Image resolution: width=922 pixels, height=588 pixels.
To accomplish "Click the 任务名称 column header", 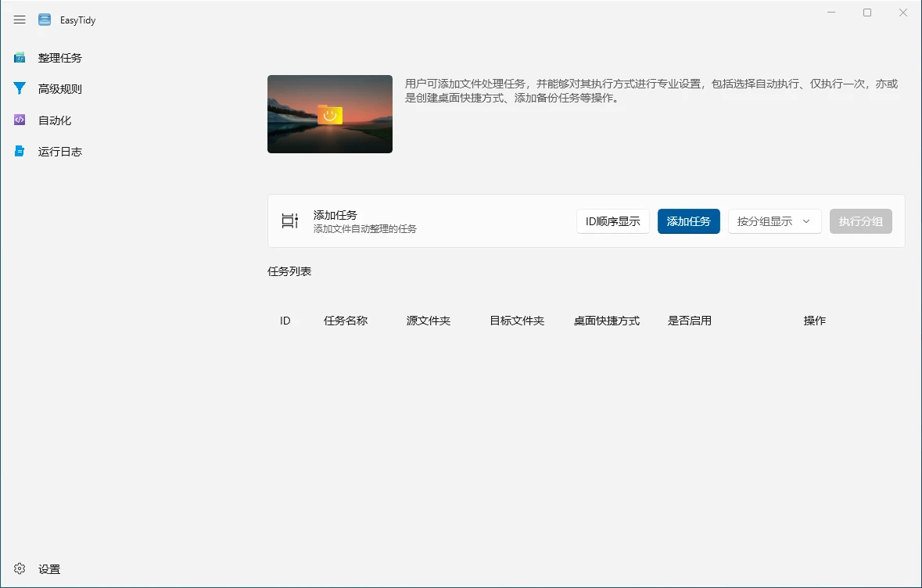I will point(346,321).
